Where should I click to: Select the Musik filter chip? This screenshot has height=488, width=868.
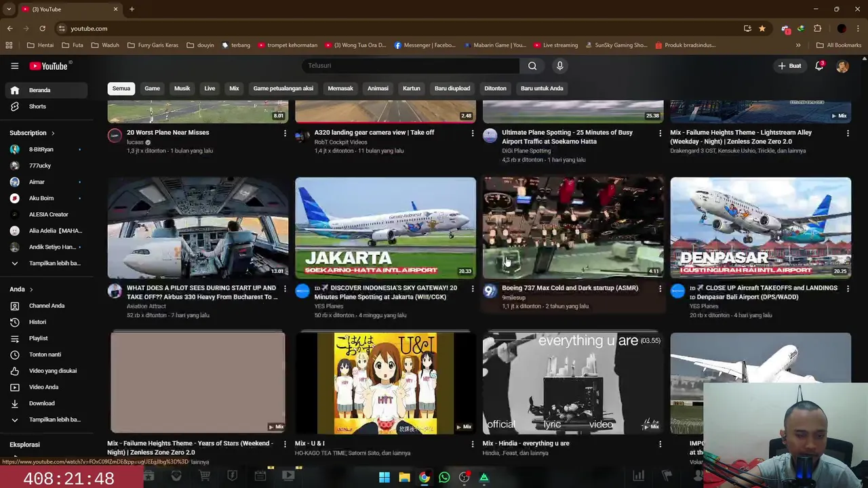(x=182, y=88)
